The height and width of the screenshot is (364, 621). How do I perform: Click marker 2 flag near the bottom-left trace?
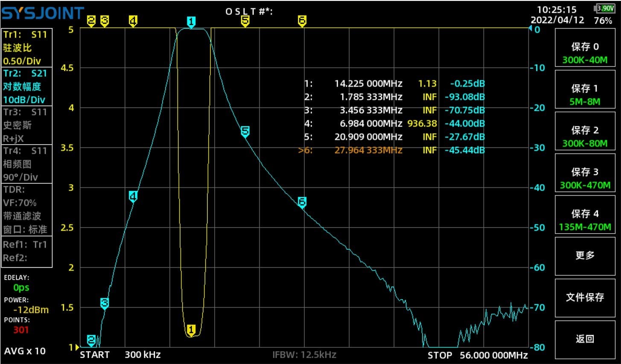tap(91, 340)
